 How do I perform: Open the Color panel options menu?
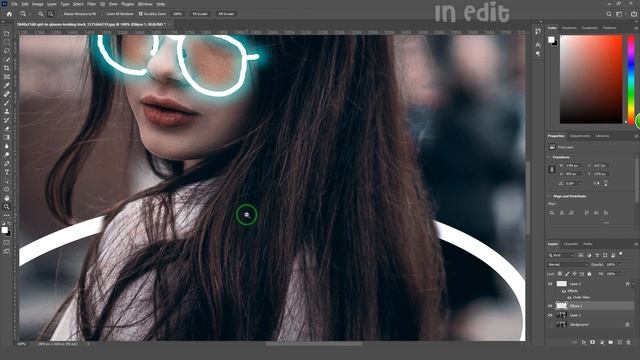pos(636,28)
